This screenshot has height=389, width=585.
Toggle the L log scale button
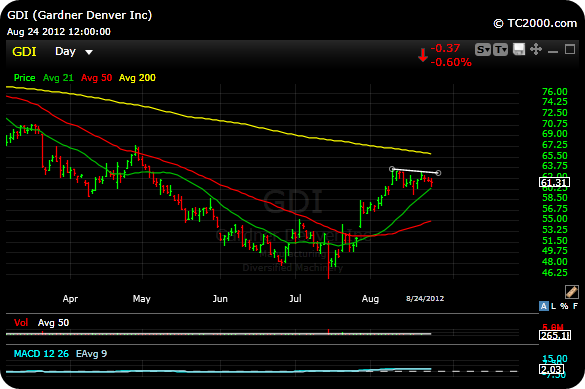[553, 306]
